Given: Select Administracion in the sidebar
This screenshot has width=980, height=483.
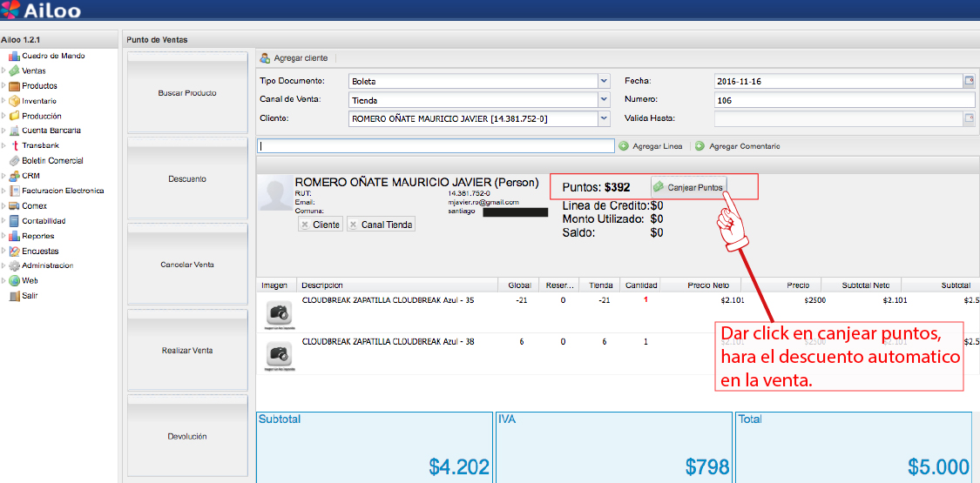Looking at the screenshot, I should point(48,265).
